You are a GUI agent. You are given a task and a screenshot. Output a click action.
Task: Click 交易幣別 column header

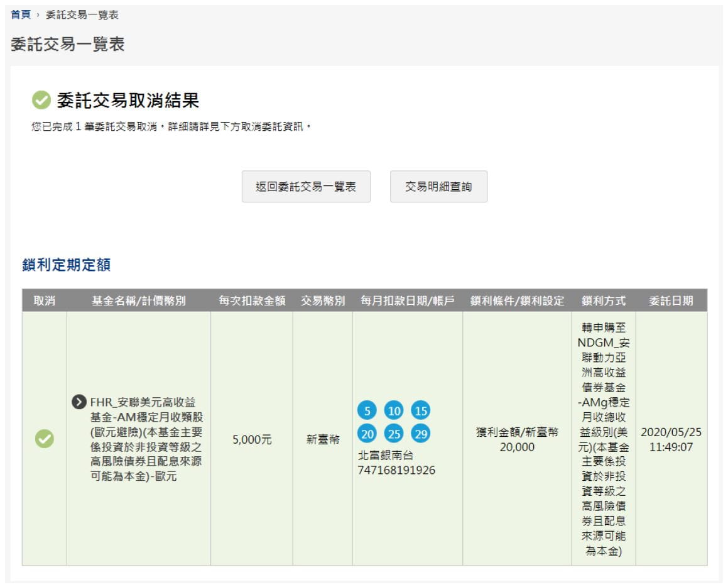323,300
